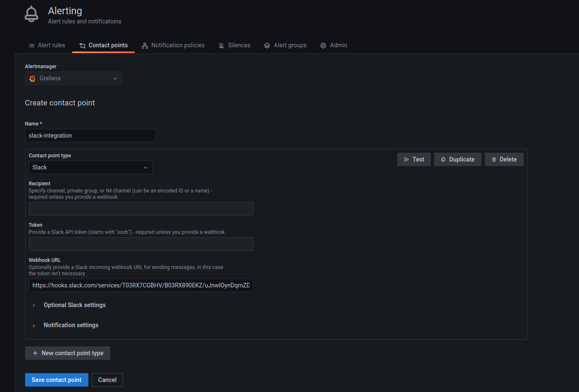Click the Alert rules list icon
Image resolution: width=579 pixels, height=392 pixels.
[x=31, y=46]
